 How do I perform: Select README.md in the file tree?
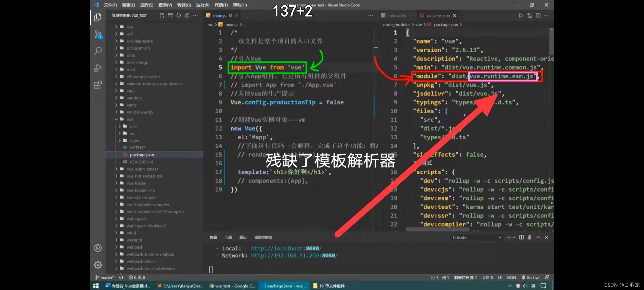[x=141, y=162]
